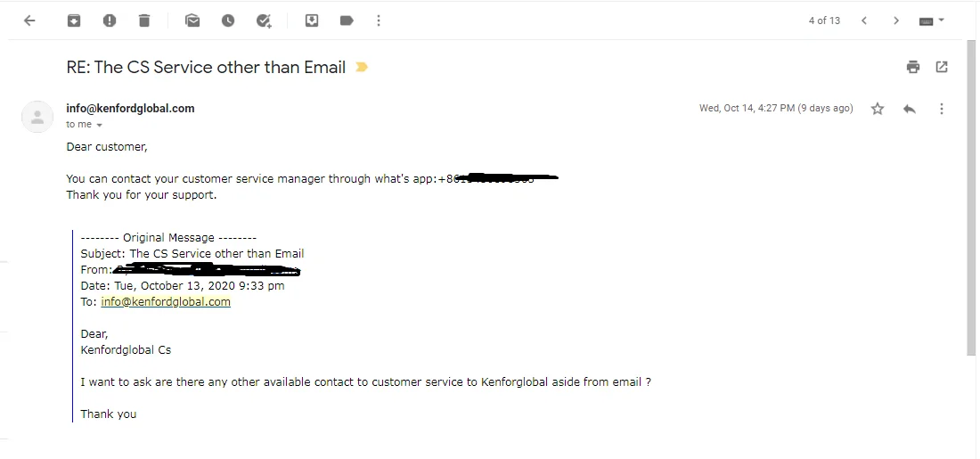Open message More menu beside reply
Image resolution: width=980 pixels, height=459 pixels.
942,109
